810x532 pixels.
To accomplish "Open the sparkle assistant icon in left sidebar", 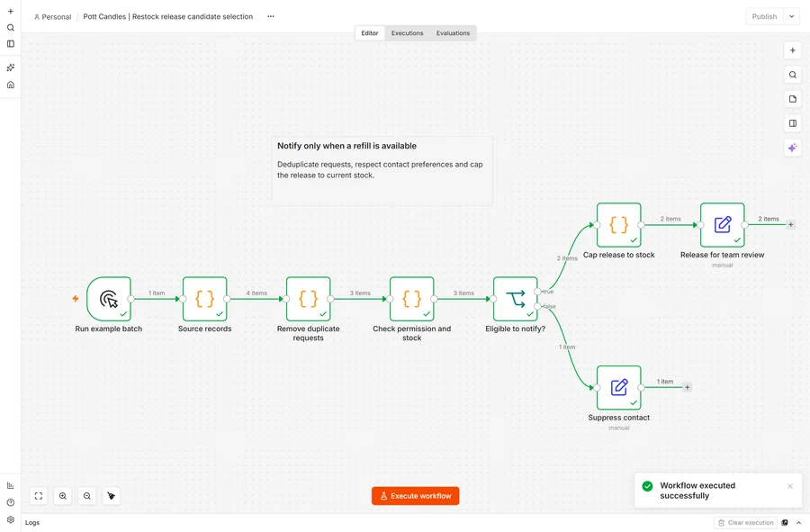I will pos(10,68).
